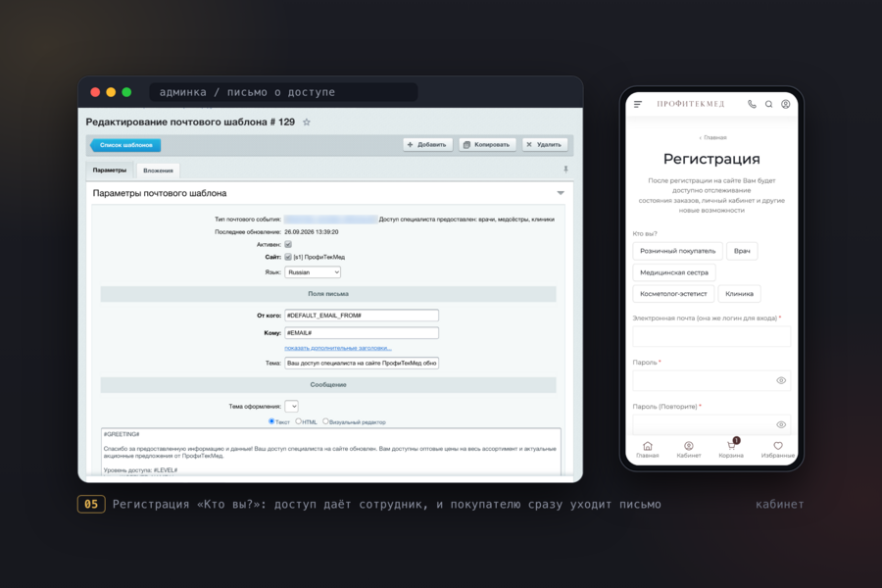
Task: Open Избранные favorites in bottom navigation
Action: click(x=778, y=450)
